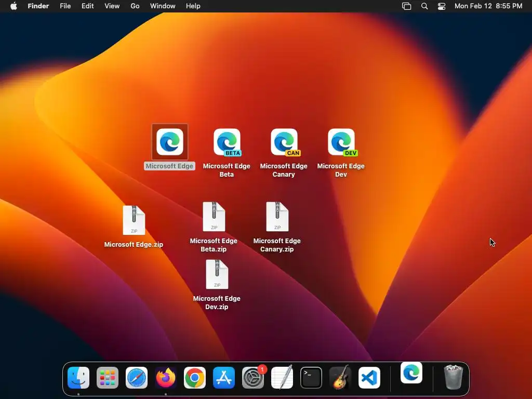Click the 'Microsoft Edge Dev' name label
Image resolution: width=532 pixels, height=399 pixels.
(341, 170)
